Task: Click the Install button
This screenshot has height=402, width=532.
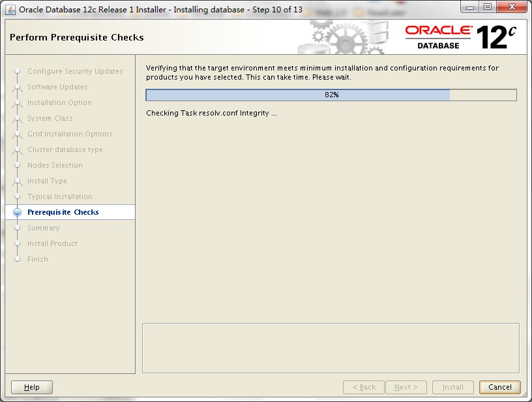Action: (453, 387)
